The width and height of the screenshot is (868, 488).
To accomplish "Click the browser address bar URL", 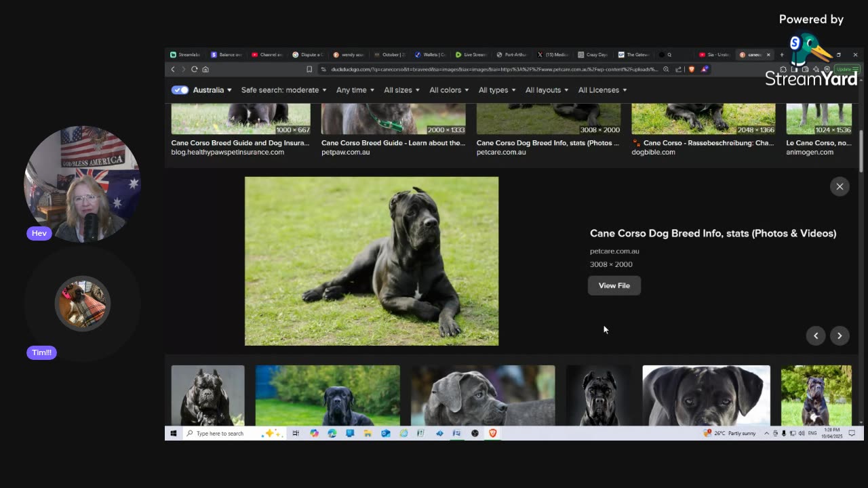I will (494, 69).
